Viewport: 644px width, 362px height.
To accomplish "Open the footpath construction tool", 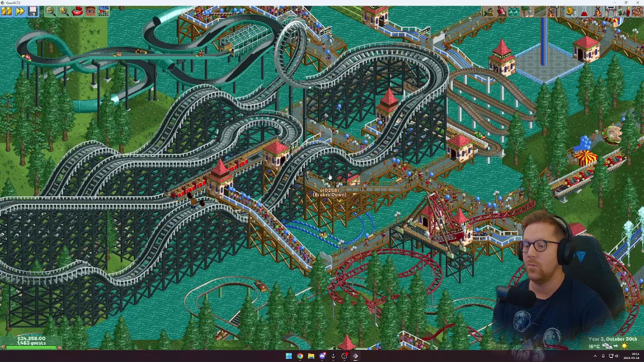I will point(540,11).
